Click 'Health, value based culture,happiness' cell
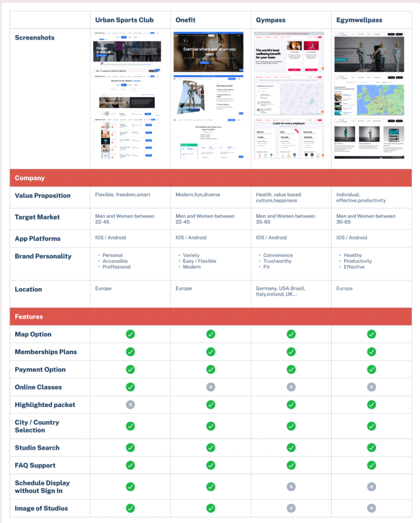Viewport: 420px width, 523px height. tap(278, 198)
